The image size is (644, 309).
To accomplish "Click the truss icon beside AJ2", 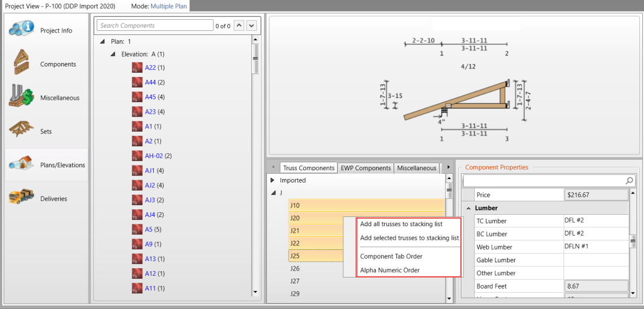I will tap(137, 185).
